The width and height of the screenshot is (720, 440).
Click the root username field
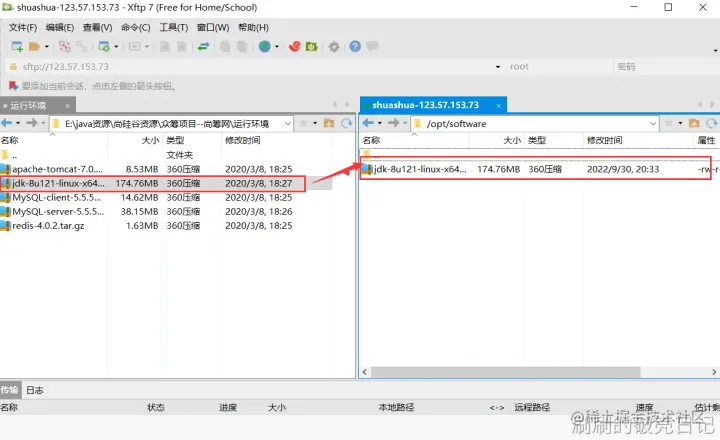pos(558,67)
